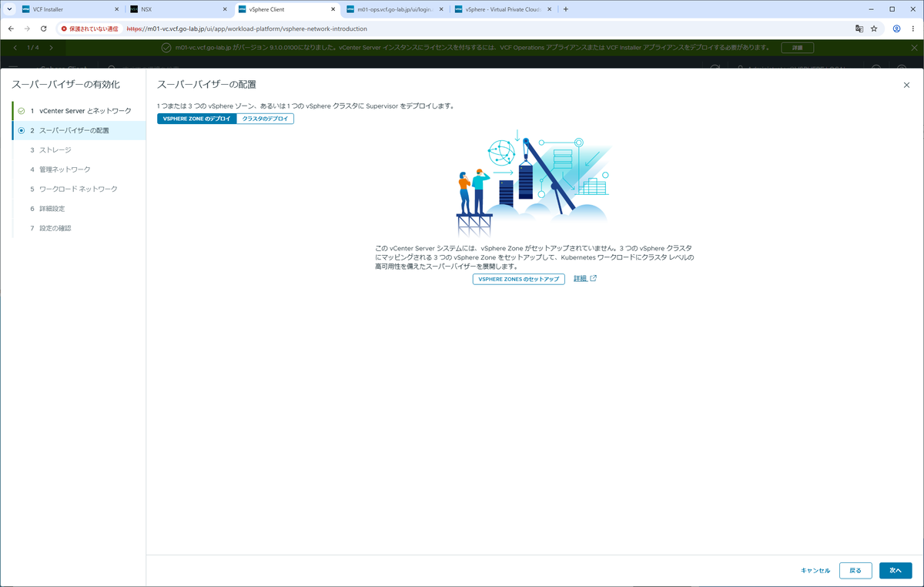
Task: Click the browser back arrow
Action: tap(11, 29)
